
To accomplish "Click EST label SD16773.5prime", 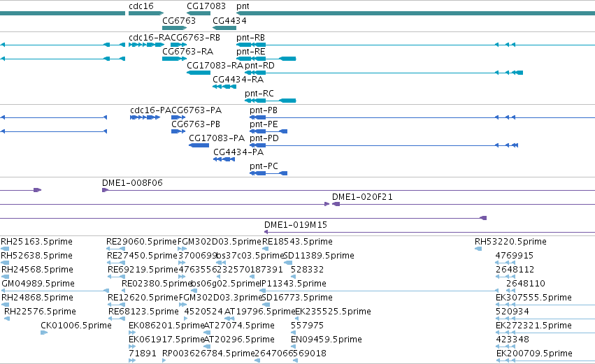I will (x=297, y=298).
